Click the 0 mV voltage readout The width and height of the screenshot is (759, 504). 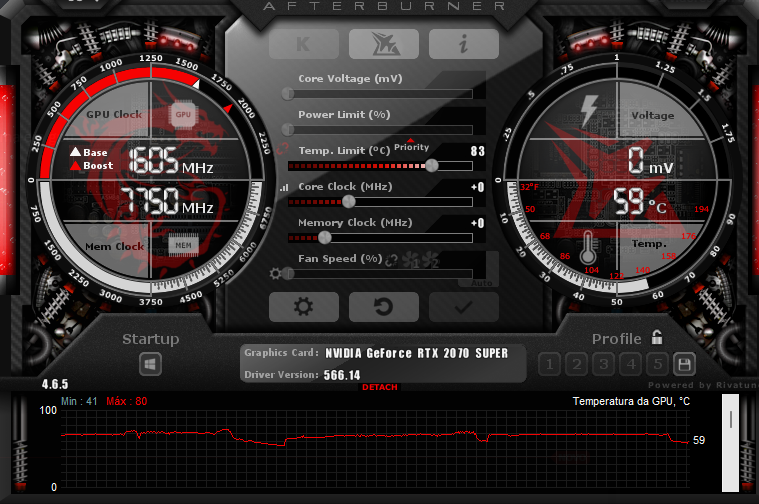click(651, 161)
